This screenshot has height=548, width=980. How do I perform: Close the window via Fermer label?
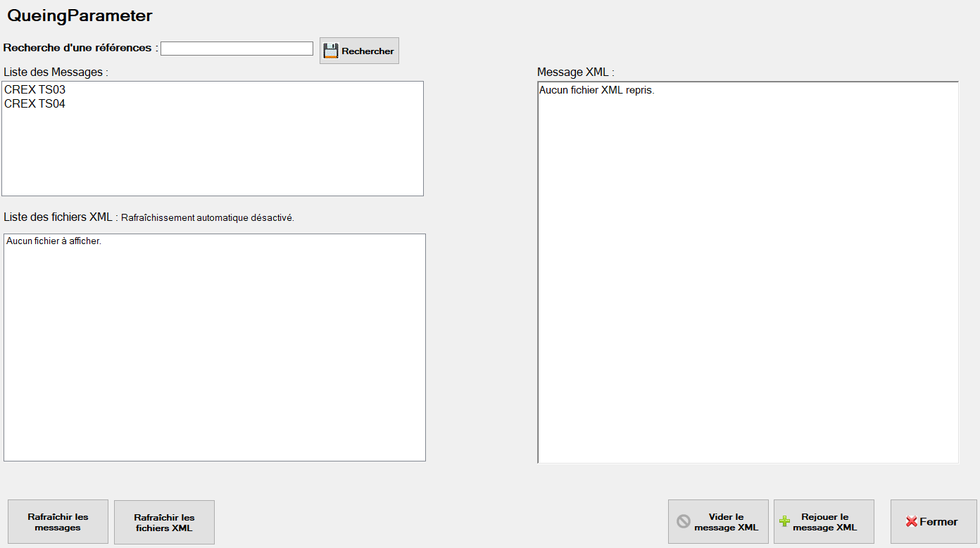[x=938, y=522]
